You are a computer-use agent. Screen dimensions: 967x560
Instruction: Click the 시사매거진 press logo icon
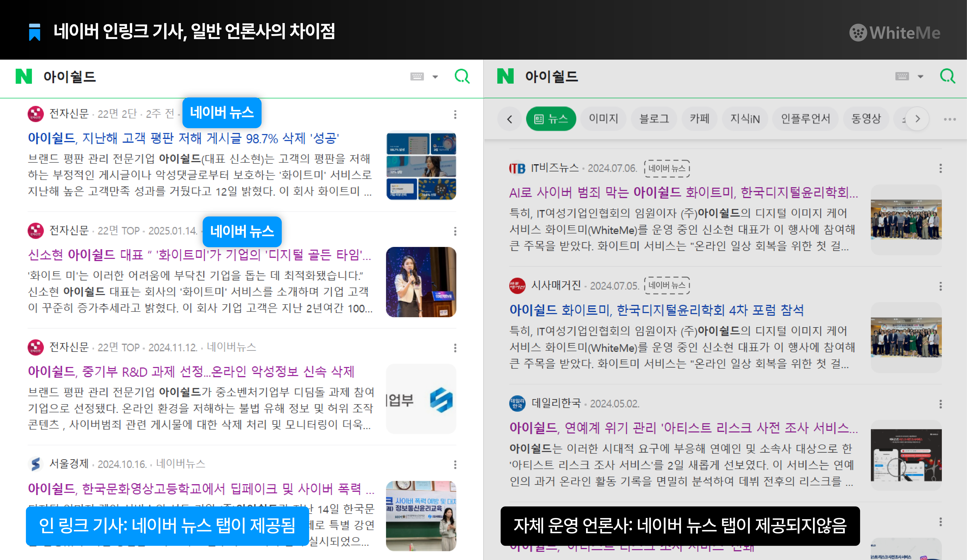(517, 286)
